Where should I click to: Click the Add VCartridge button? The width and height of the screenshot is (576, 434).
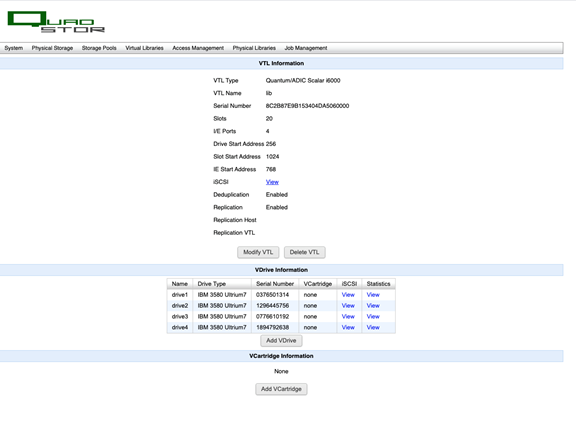pyautogui.click(x=281, y=389)
